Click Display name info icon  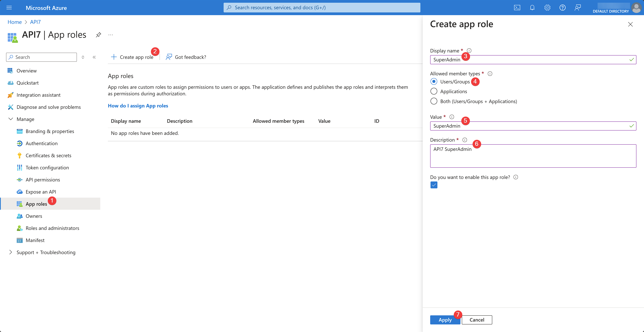click(469, 50)
